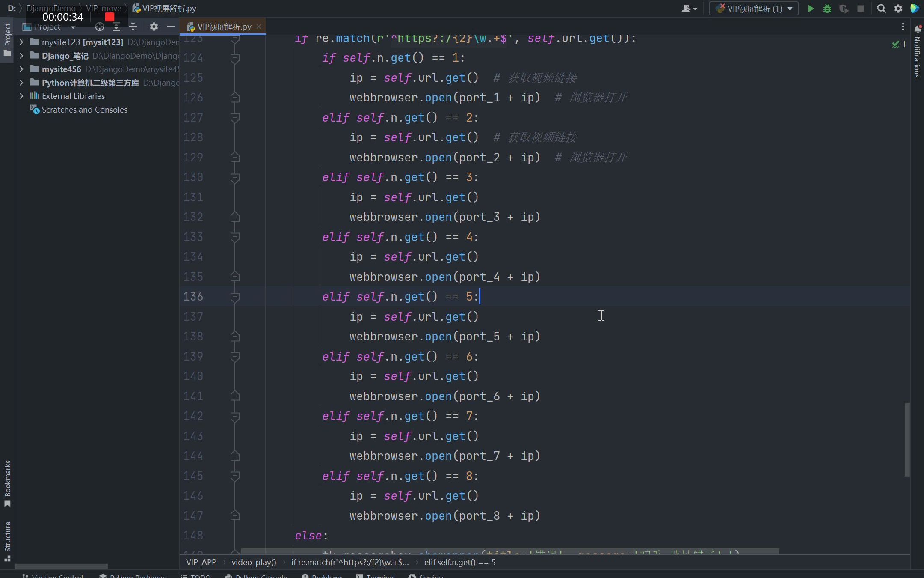The width and height of the screenshot is (924, 578).
Task: Click the colorful JetBrains icon at top right
Action: [915, 9]
